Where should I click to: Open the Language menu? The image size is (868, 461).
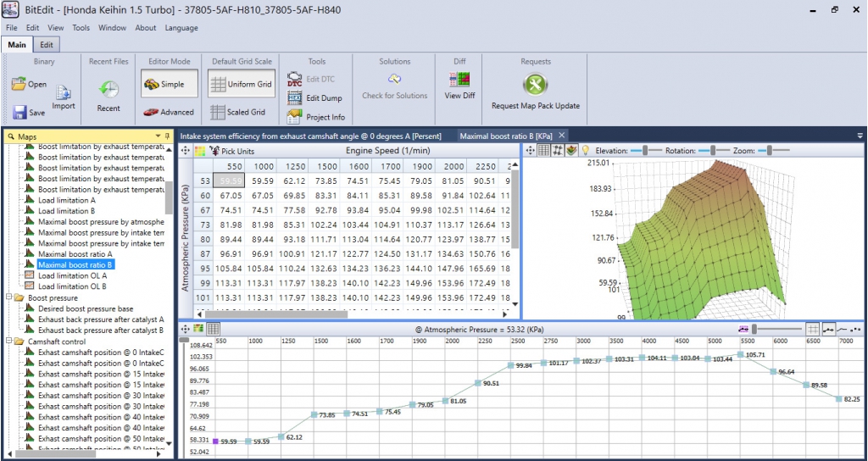coord(181,28)
